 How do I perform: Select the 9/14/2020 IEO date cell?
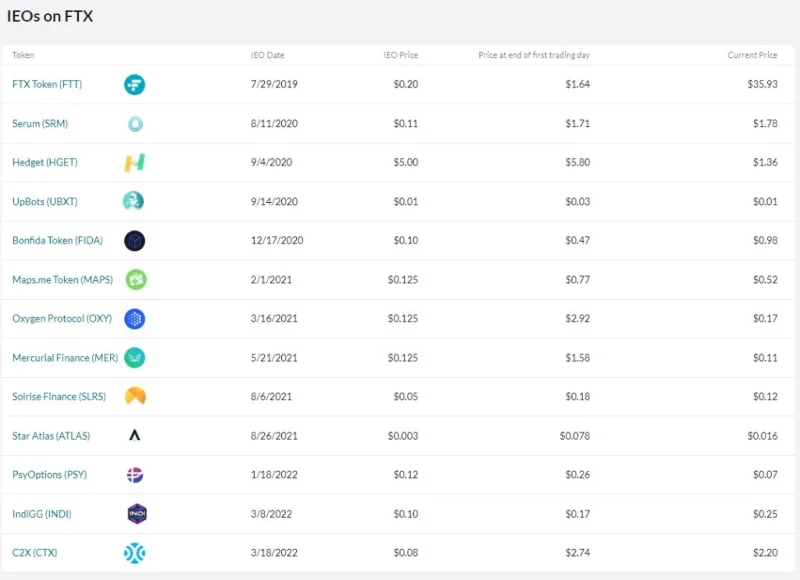[274, 201]
